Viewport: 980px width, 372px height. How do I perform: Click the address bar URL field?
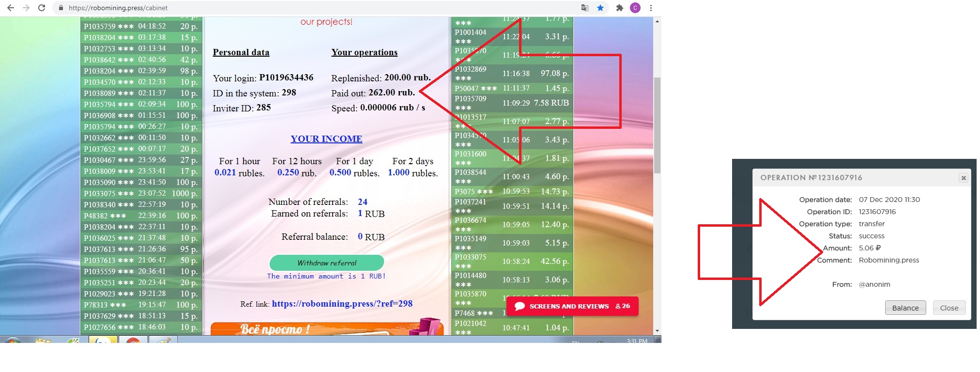[320, 8]
